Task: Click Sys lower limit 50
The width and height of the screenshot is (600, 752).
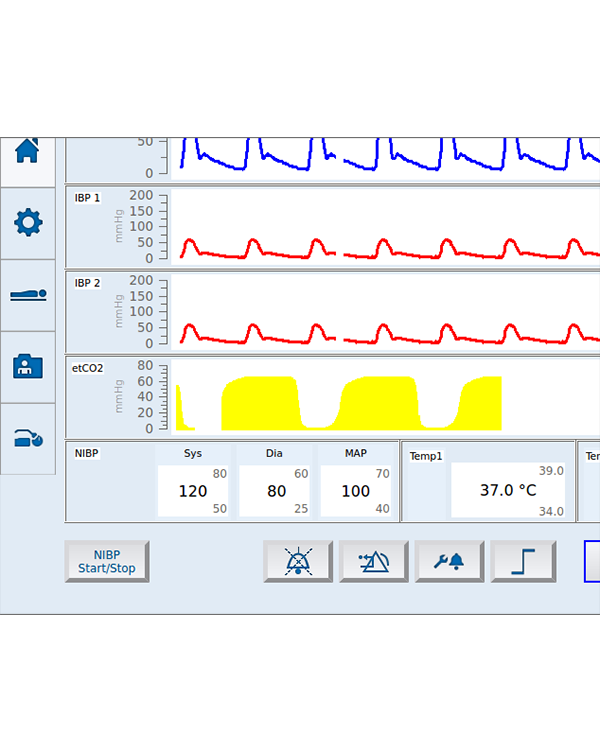Action: point(220,508)
